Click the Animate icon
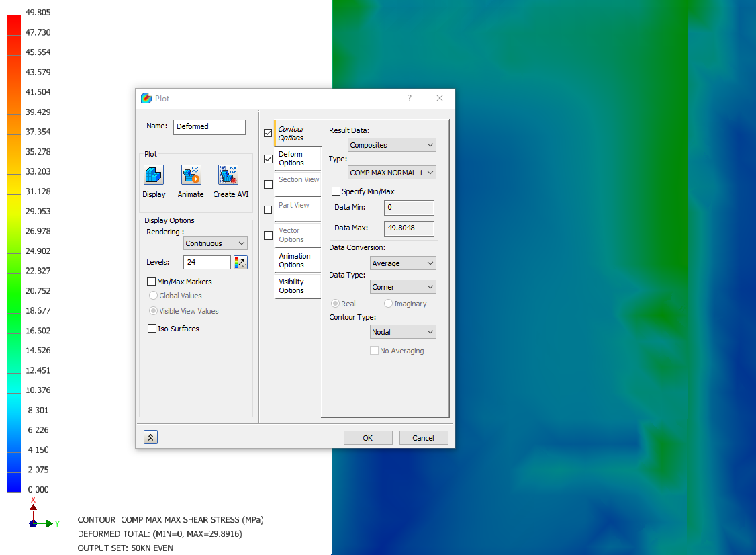Screen dimensions: 756x555 (x=191, y=176)
